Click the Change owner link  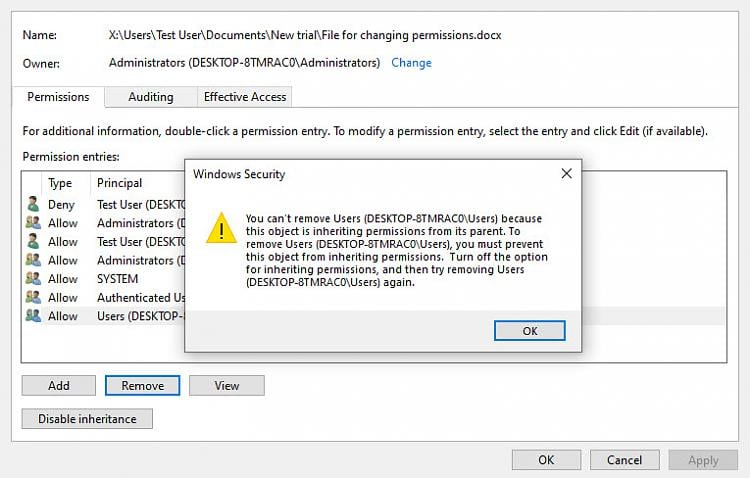pos(411,63)
